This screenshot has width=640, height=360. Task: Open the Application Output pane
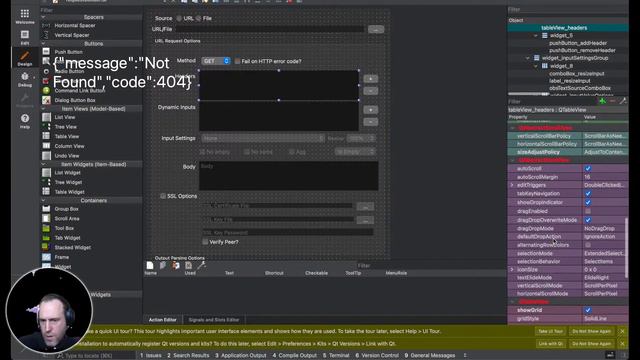tap(240, 356)
